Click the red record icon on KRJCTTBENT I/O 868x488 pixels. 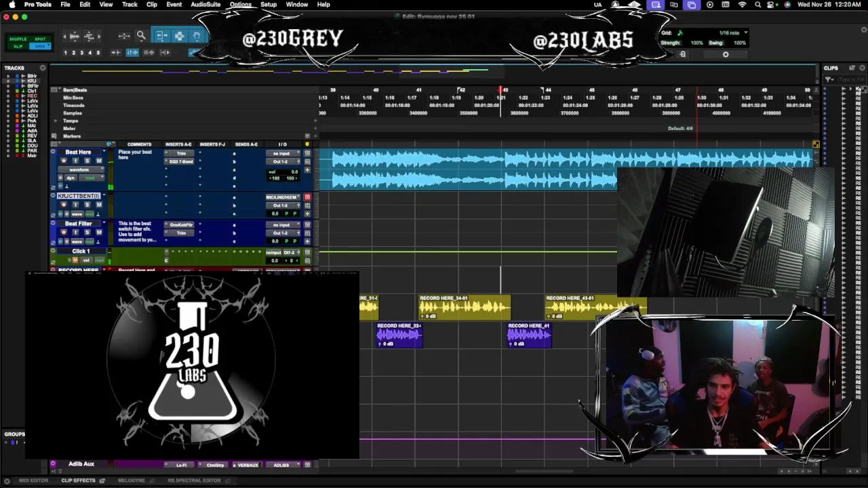[x=307, y=197]
